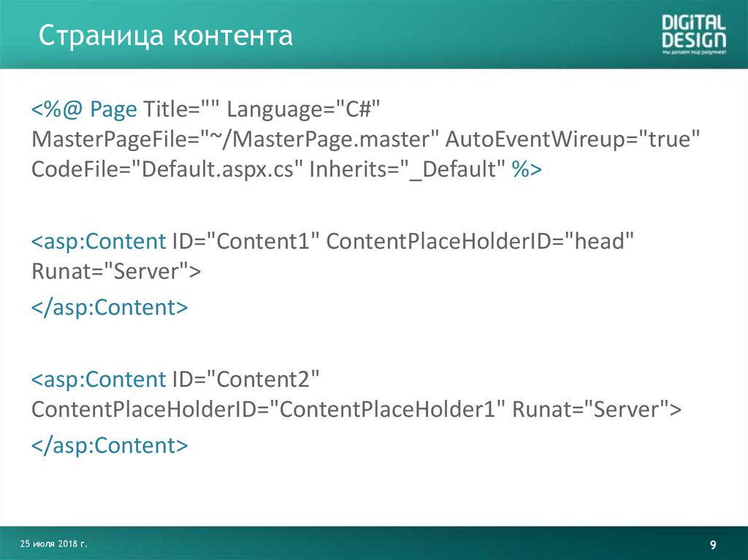
Task: Click Runat="Server" after ContentPlaceHolder1
Action: (595, 410)
